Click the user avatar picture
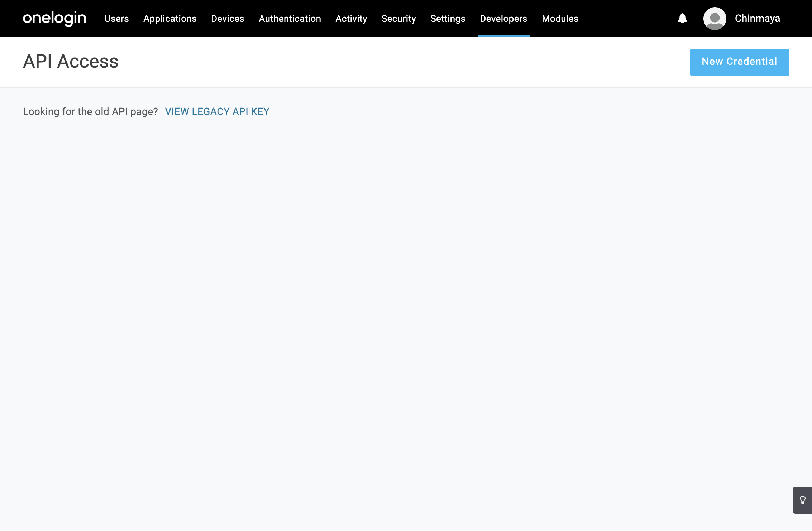812x531 pixels. click(x=715, y=18)
